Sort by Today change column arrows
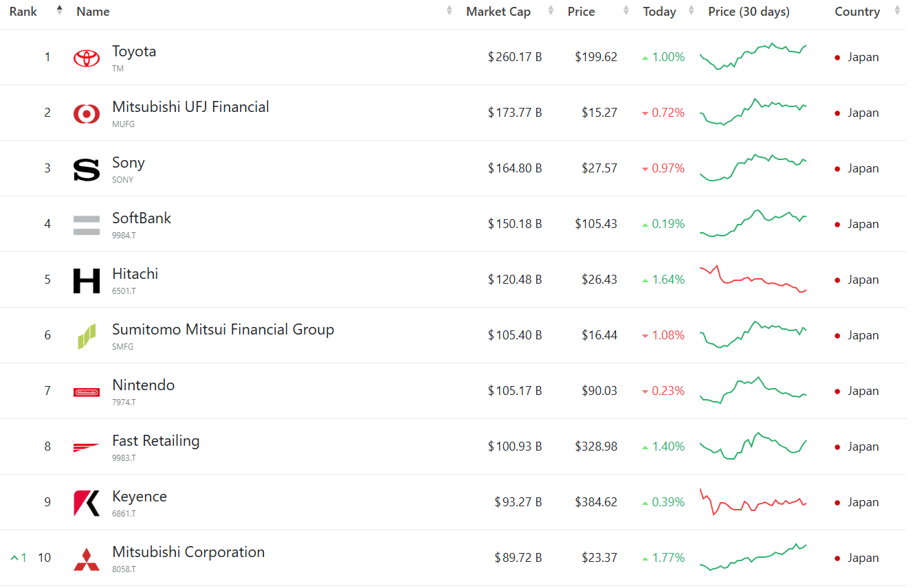The image size is (913, 588). pos(691,10)
